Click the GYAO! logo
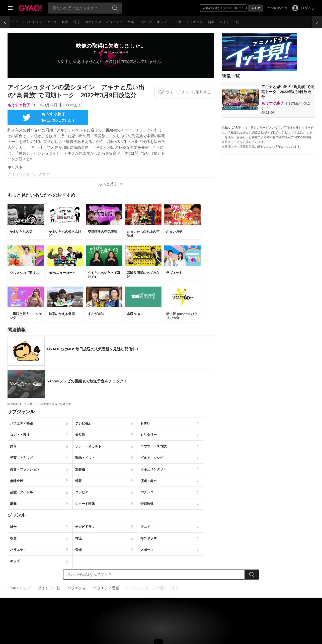Screen dimensions: 322x644 coord(30,8)
